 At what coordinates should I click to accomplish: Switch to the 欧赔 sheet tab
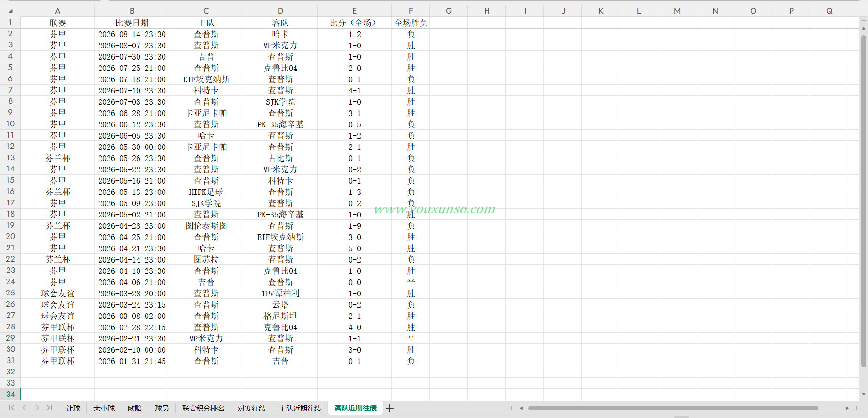point(135,408)
